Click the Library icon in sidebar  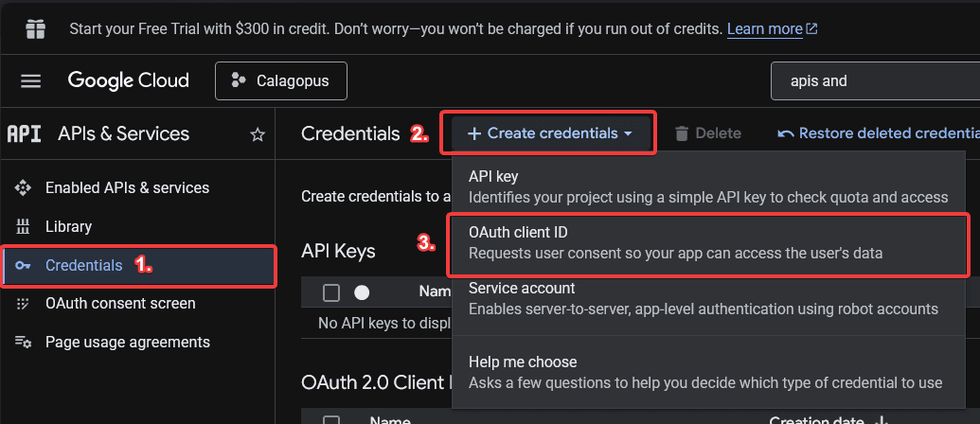(x=24, y=227)
